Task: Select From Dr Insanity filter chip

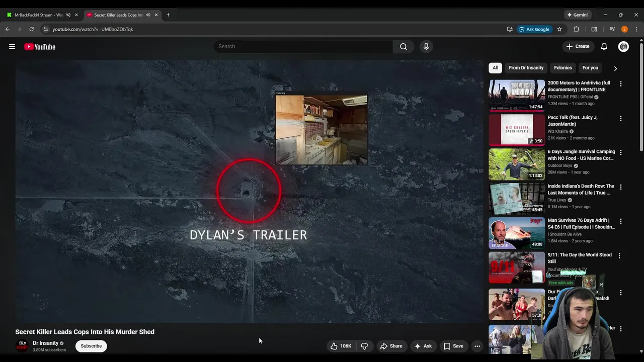Action: click(526, 68)
